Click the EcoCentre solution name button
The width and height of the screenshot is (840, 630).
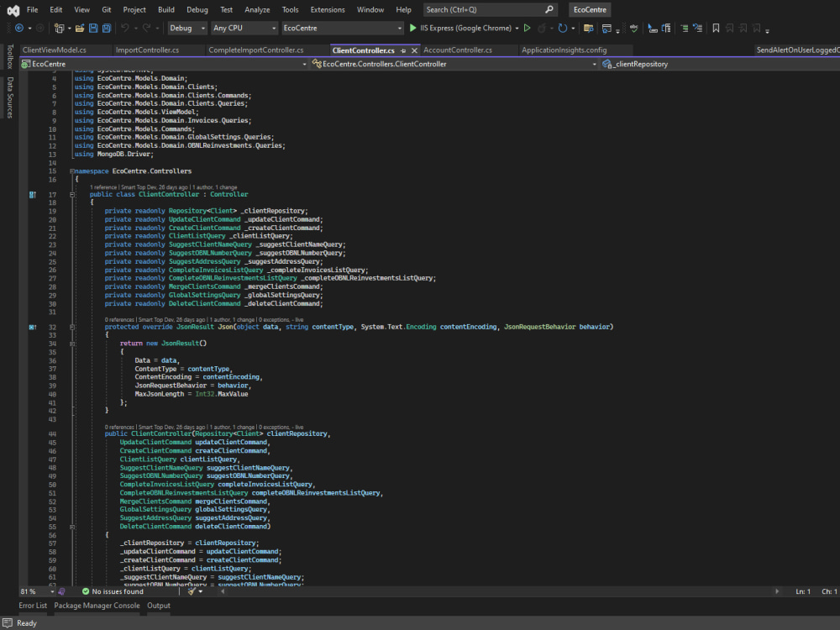590,9
